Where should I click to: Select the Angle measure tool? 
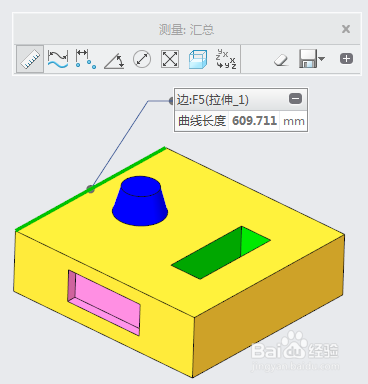(114, 61)
